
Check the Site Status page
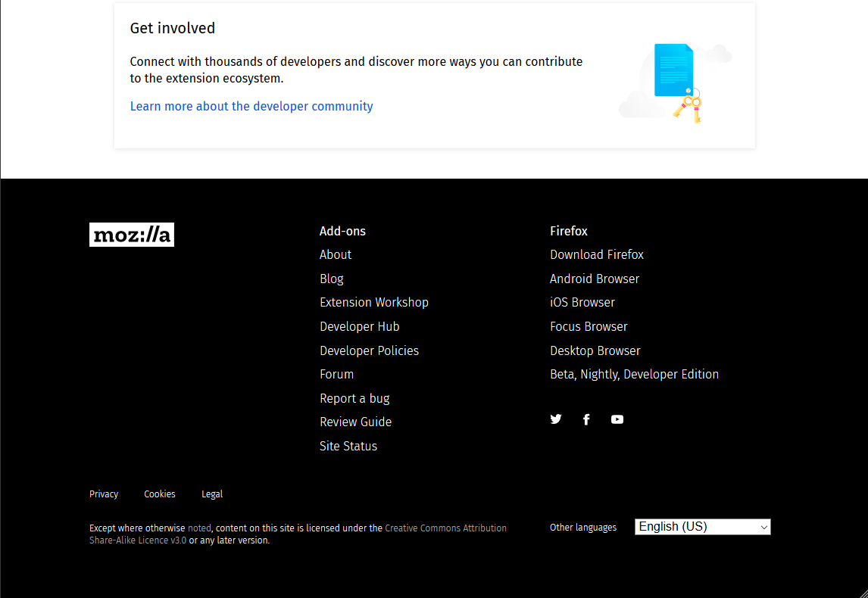[348, 446]
